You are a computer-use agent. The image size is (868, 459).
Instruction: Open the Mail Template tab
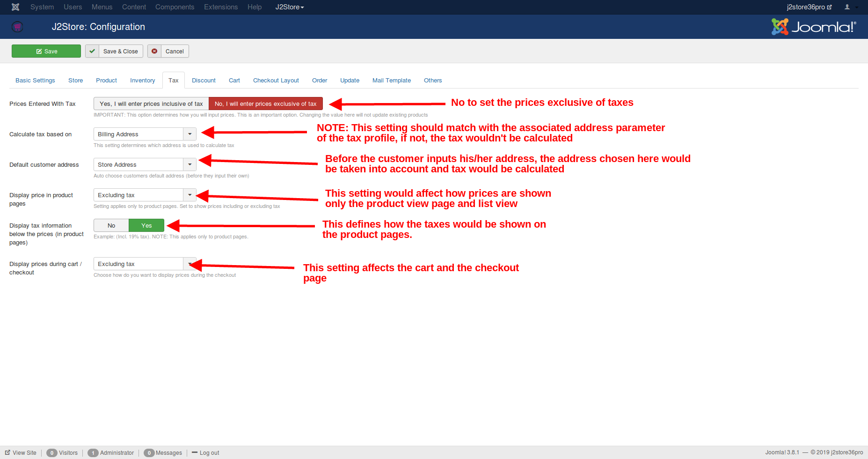[x=391, y=81]
